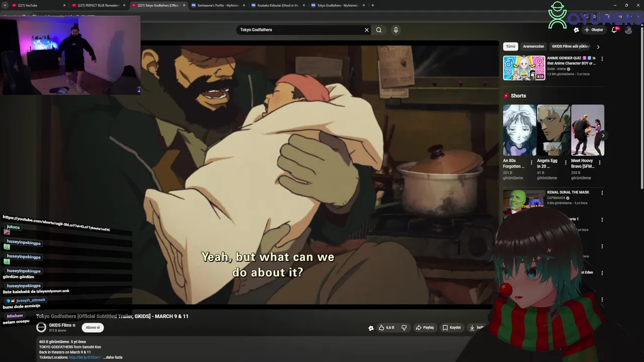
Task: Click the Tokyo Godfathers search field
Action: (x=300, y=30)
